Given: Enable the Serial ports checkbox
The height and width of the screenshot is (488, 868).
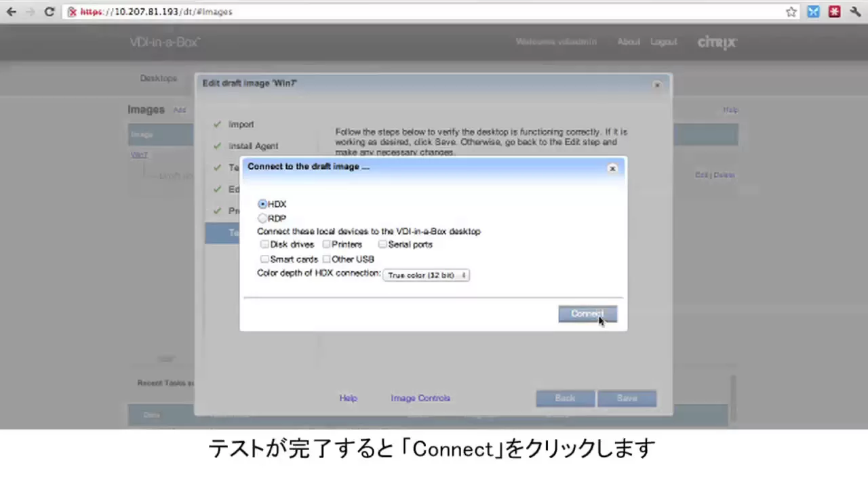Looking at the screenshot, I should (x=382, y=244).
